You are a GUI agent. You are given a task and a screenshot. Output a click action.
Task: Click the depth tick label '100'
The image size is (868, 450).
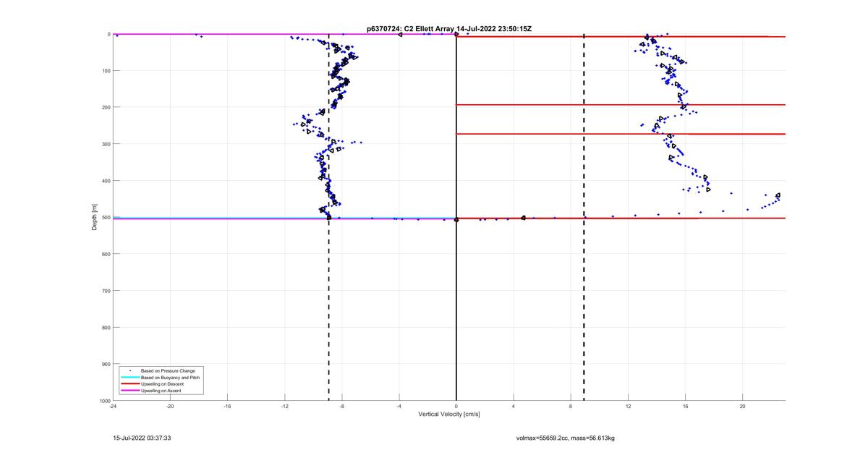pos(105,71)
